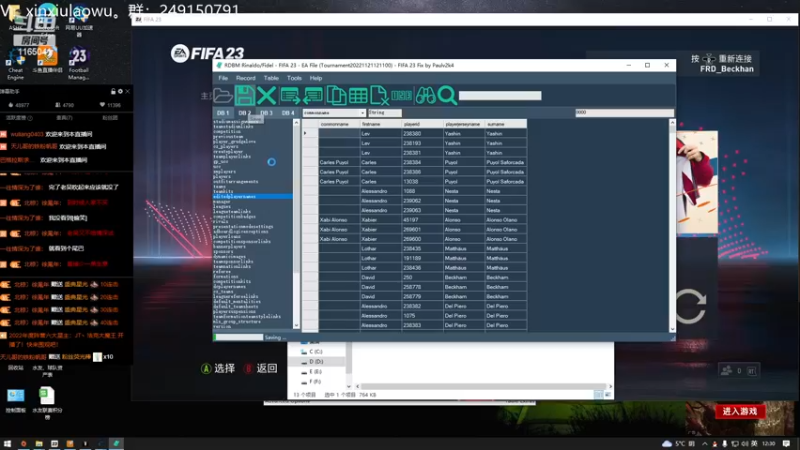The image size is (800, 450).
Task: Select leagueteamlinks in the table list
Action: (x=232, y=211)
